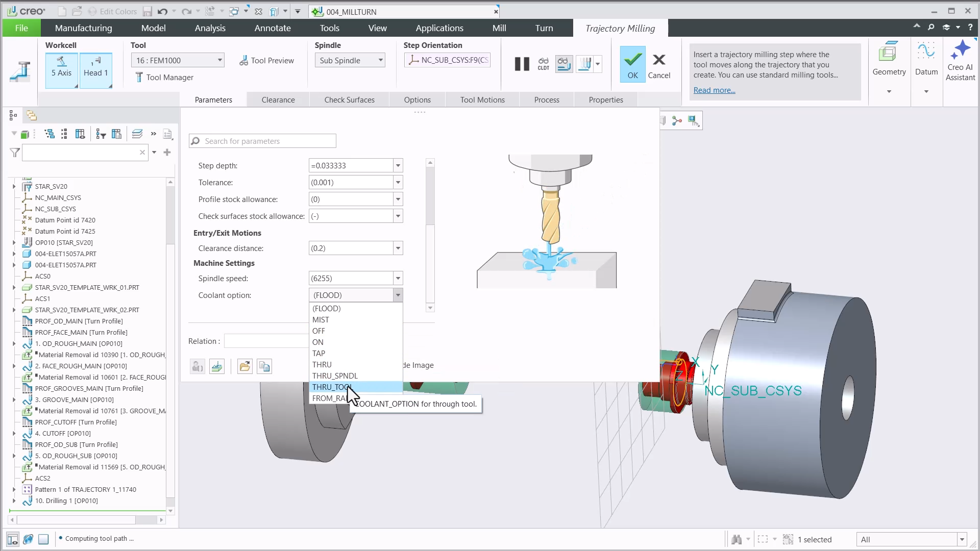Toggle the material removal preview button
The image size is (980, 551).
[585, 64]
